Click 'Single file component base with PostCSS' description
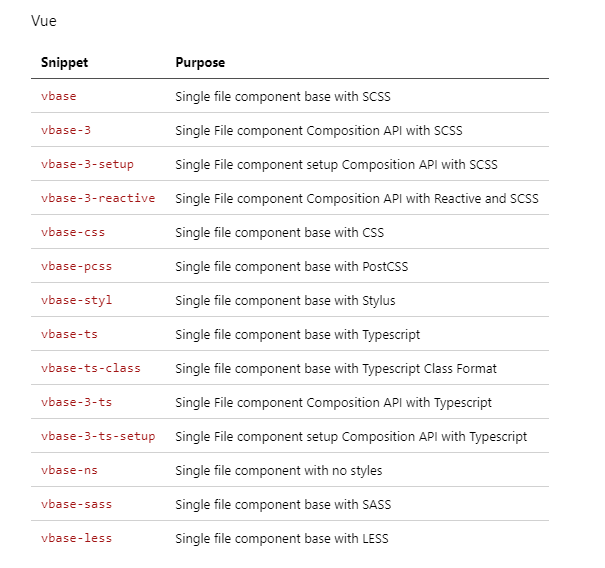Viewport: 605px width, 568px height. 292,267
